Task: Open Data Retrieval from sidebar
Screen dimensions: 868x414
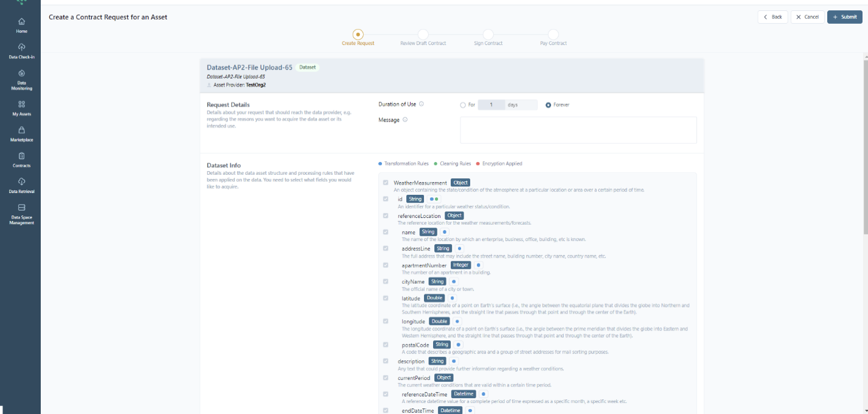Action: tap(21, 185)
